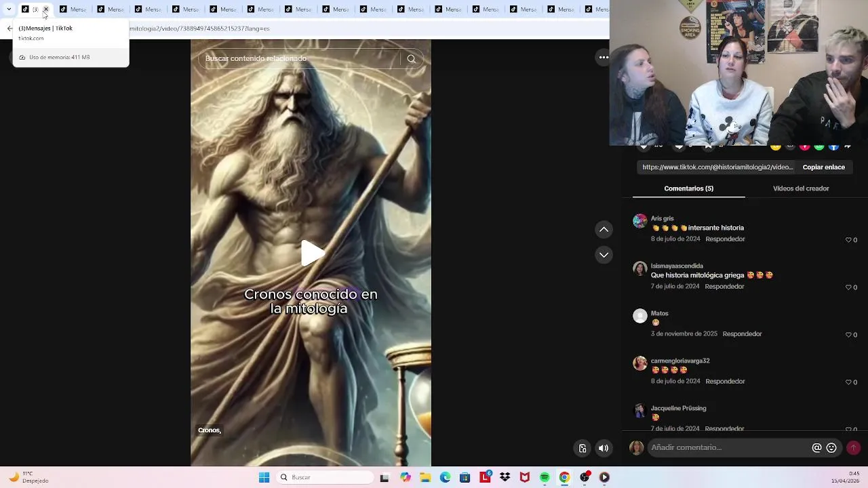Mute the video with speaker icon
This screenshot has height=488, width=868.
[603, 448]
